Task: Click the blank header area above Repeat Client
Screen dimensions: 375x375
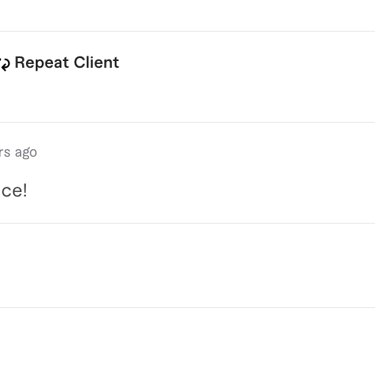Action: [187, 15]
